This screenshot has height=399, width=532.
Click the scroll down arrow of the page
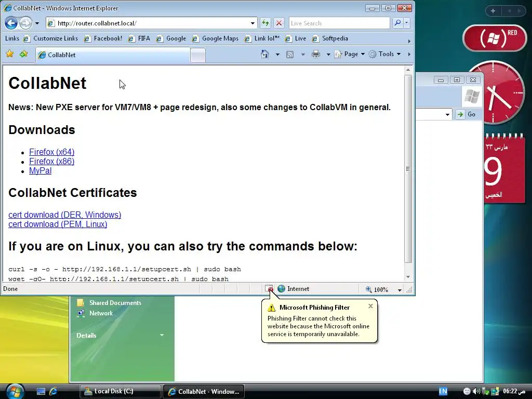408,277
